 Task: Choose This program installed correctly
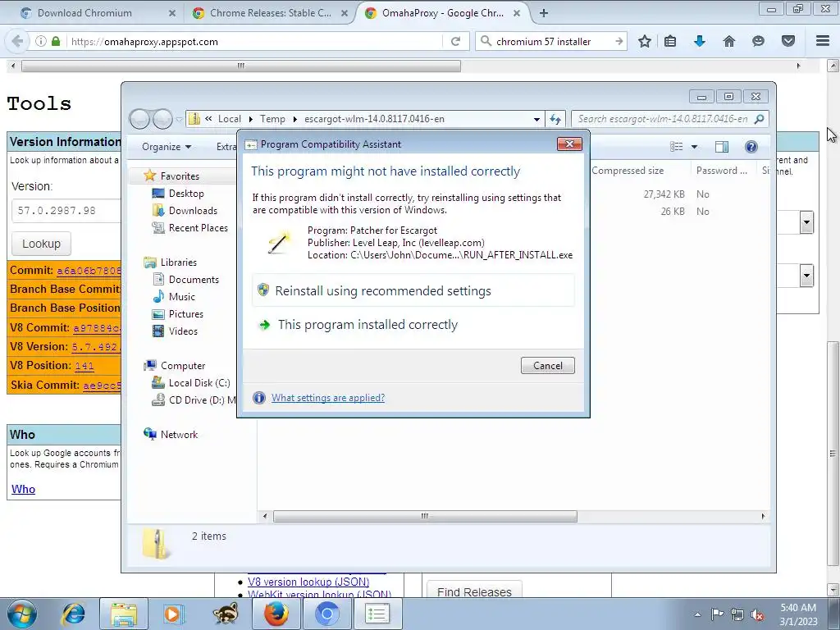(x=413, y=325)
